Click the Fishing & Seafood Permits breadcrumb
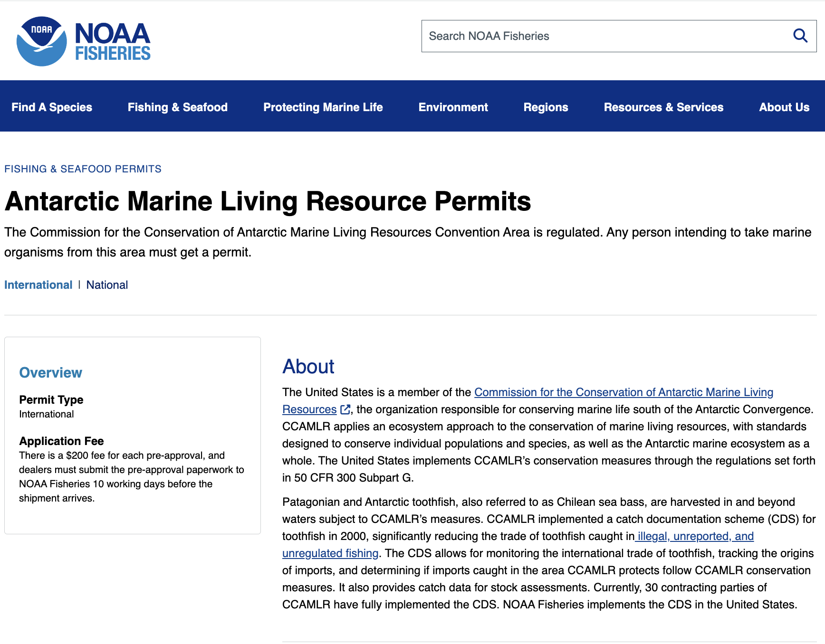The width and height of the screenshot is (825, 644). click(83, 169)
